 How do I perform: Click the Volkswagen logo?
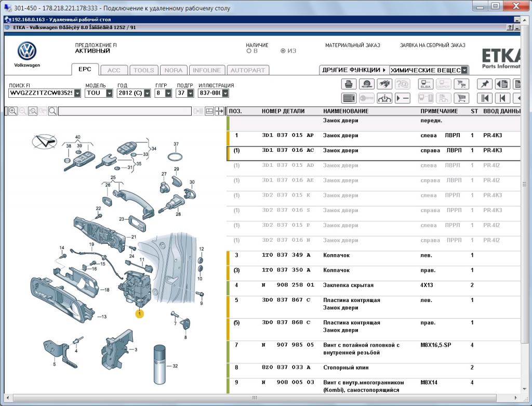tap(27, 51)
